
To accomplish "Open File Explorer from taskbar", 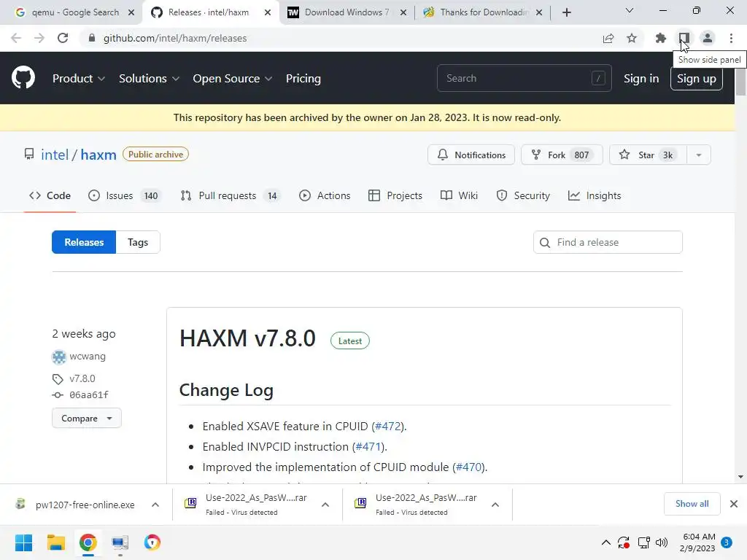I will tap(55, 542).
